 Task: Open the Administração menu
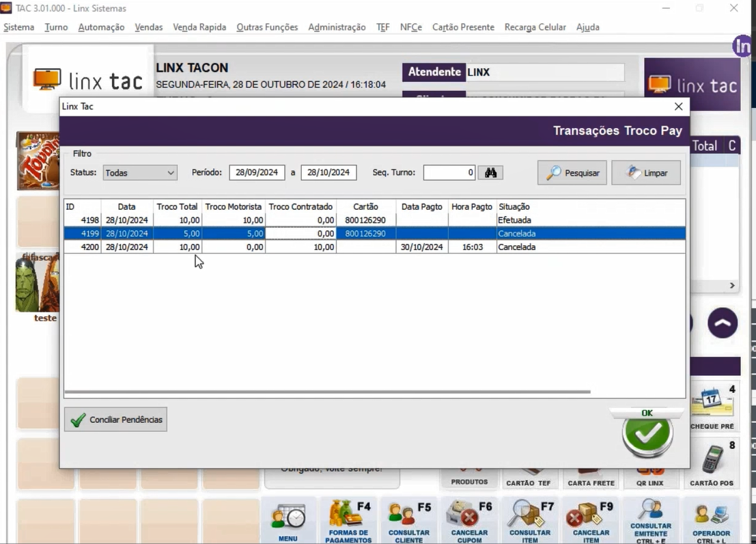pyautogui.click(x=337, y=27)
